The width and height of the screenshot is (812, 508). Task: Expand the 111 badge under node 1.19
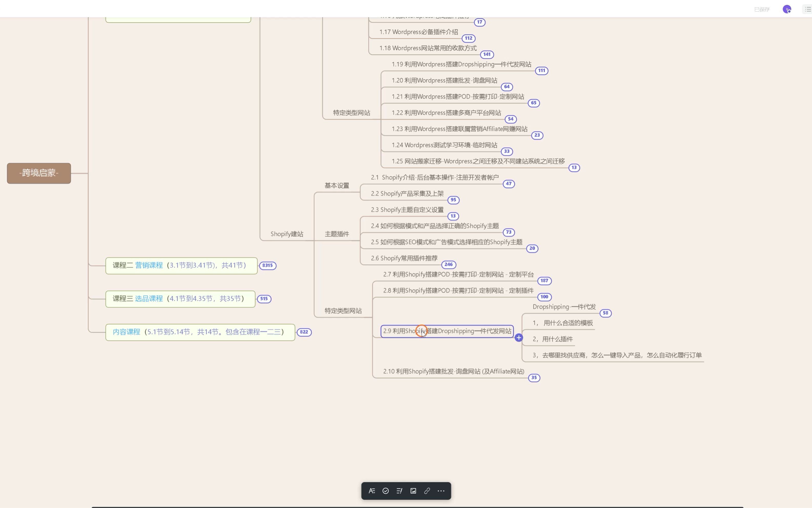pos(542,70)
